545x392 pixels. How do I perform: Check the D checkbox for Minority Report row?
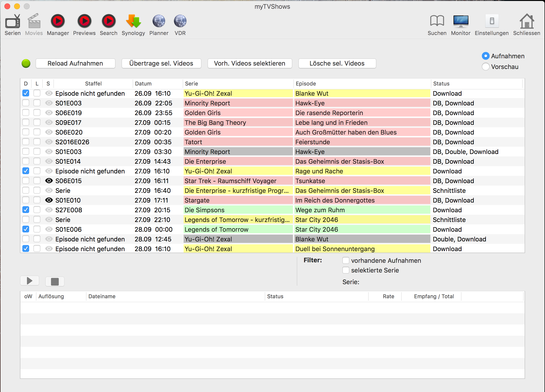pos(27,103)
